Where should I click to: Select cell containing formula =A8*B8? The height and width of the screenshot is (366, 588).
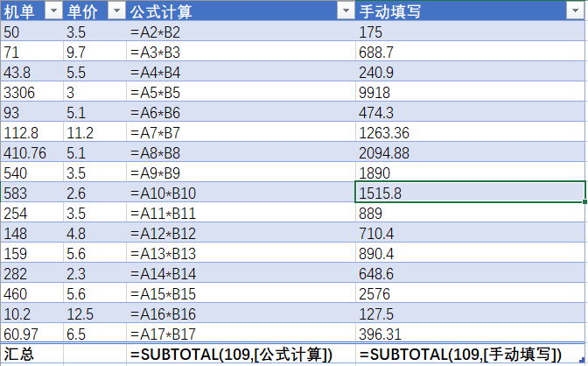[x=241, y=152]
